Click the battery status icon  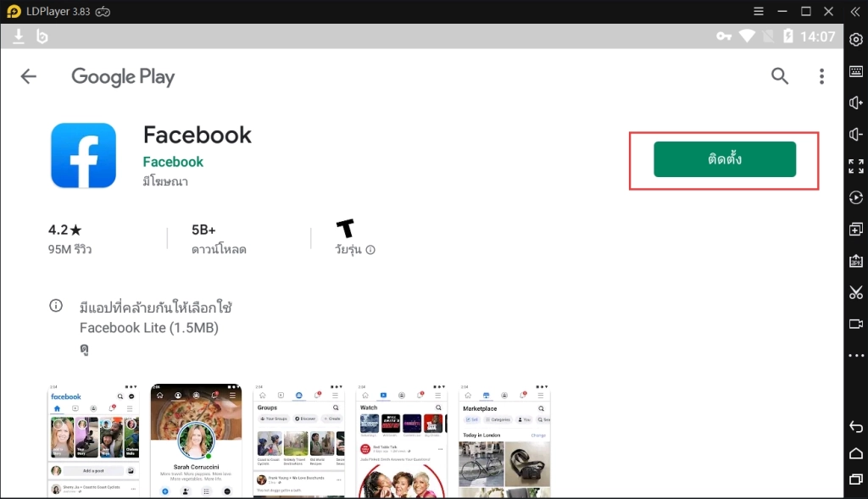788,36
